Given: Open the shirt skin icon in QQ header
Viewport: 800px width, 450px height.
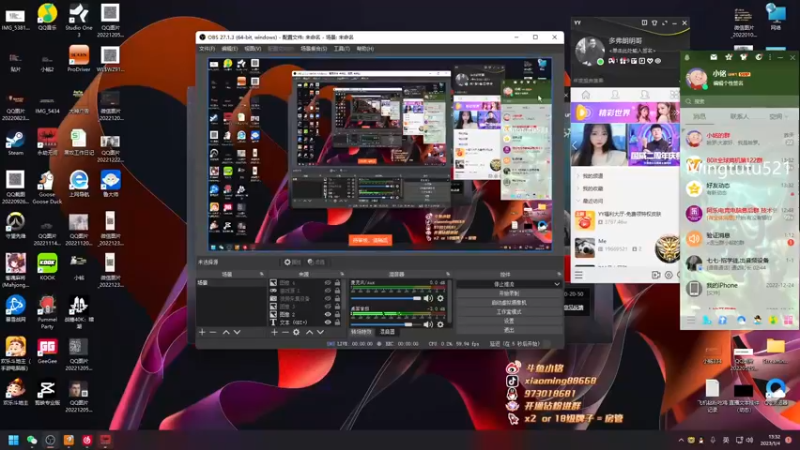Looking at the screenshot, I should click(743, 57).
